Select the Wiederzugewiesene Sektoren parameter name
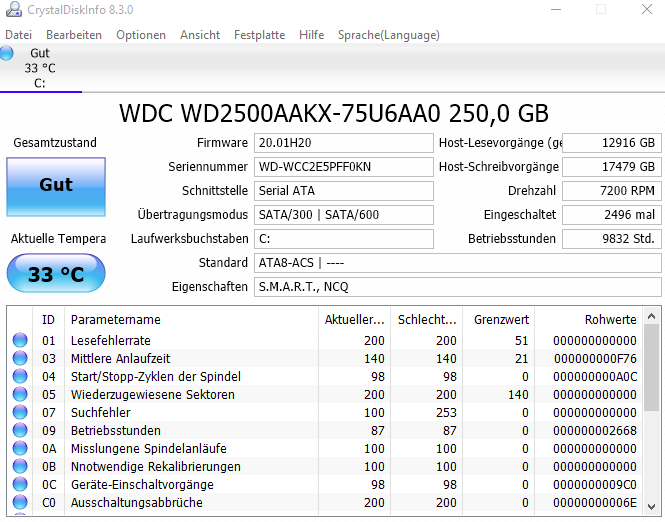Viewport: 665px width, 522px height. pos(153,395)
